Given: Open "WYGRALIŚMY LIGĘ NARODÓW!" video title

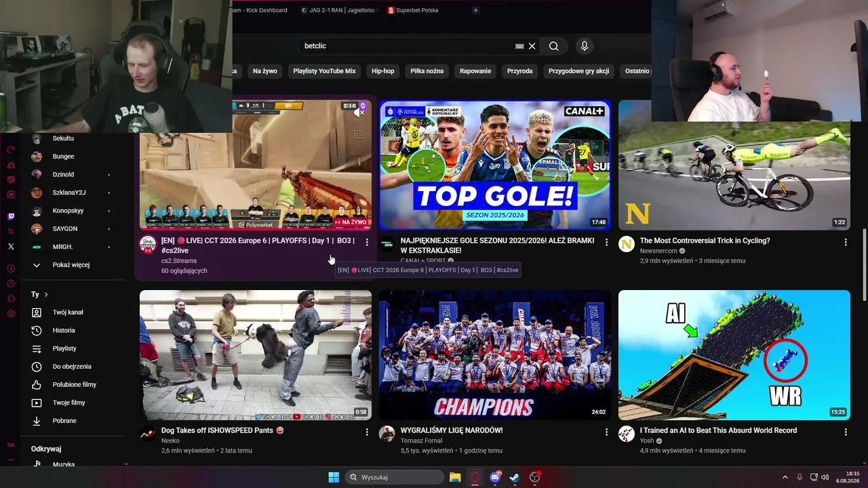Looking at the screenshot, I should [452, 430].
